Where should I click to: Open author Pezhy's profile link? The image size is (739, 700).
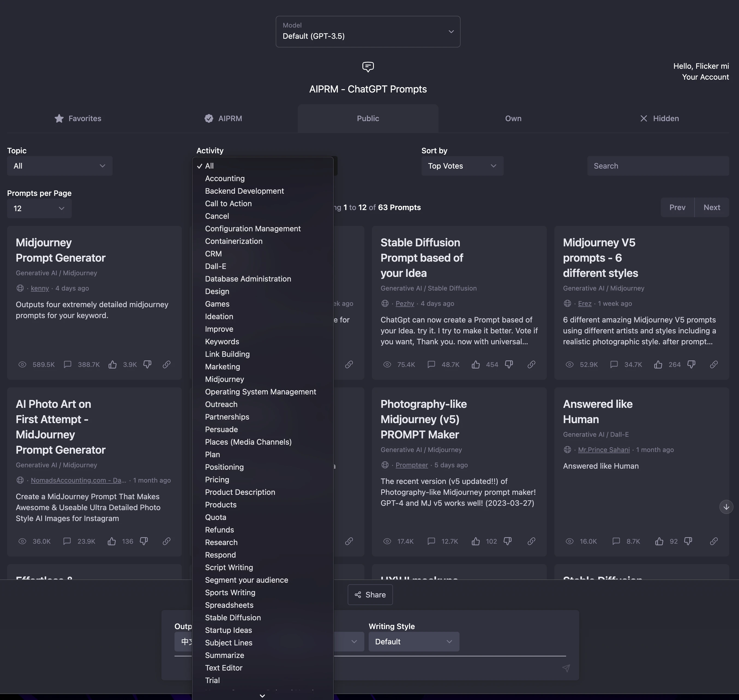[x=405, y=304]
